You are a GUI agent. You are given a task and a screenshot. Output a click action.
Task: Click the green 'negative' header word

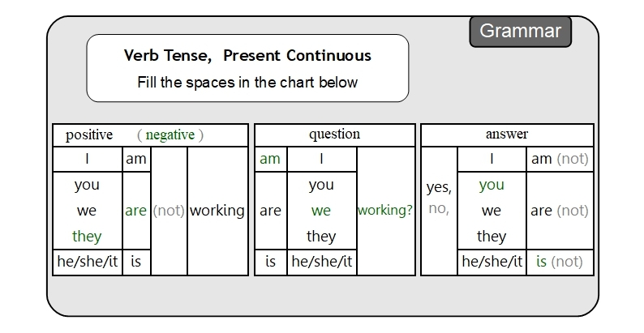point(170,134)
